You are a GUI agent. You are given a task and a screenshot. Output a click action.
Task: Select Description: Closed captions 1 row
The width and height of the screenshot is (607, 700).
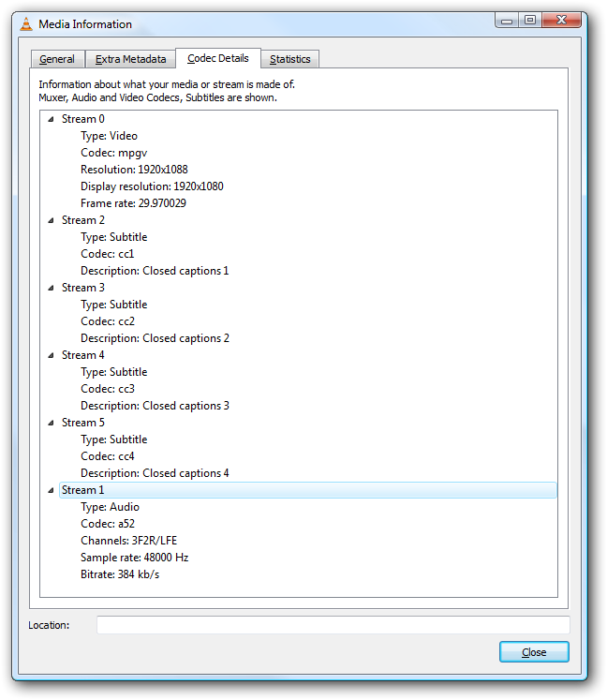point(155,271)
